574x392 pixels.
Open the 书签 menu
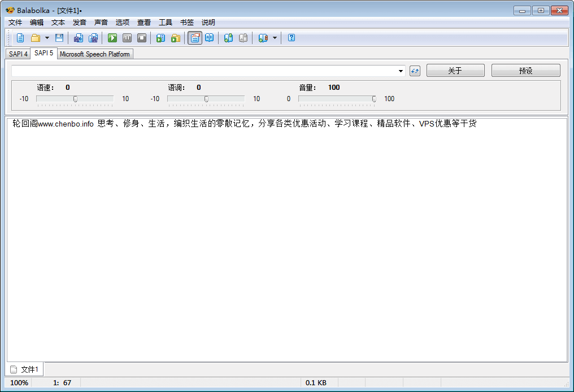click(x=187, y=23)
